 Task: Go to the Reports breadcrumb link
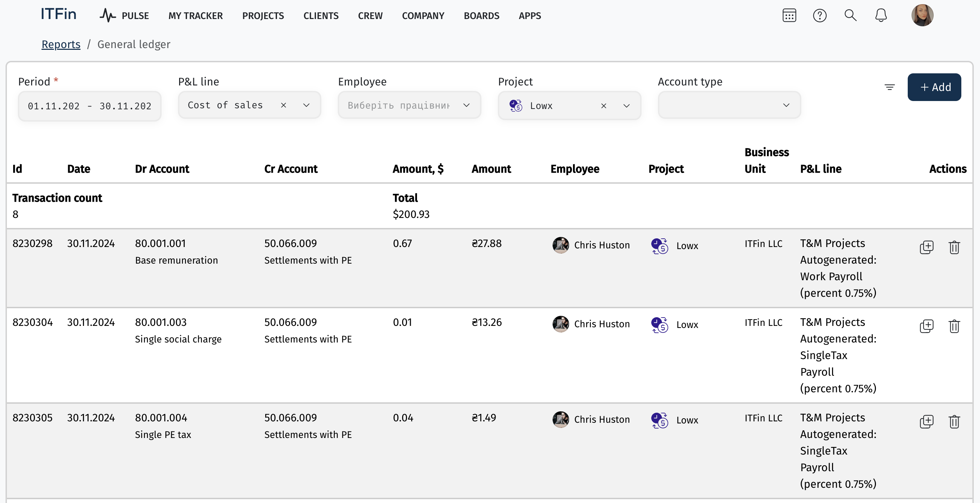[61, 44]
